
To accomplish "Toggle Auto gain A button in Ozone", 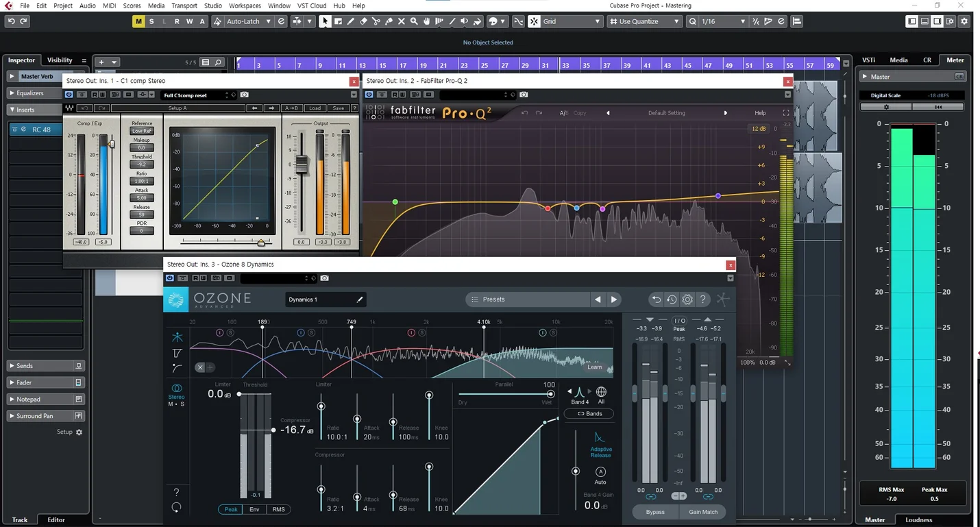I will pos(600,472).
